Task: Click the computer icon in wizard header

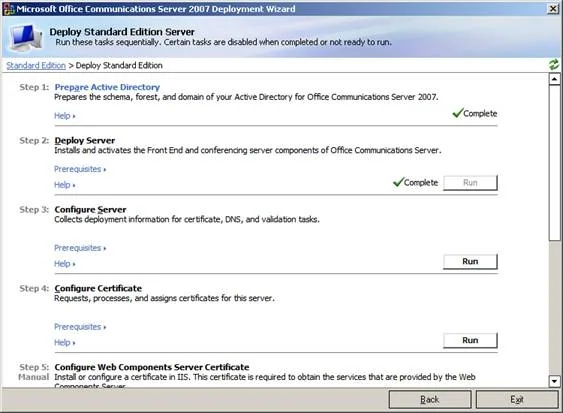Action: click(25, 37)
